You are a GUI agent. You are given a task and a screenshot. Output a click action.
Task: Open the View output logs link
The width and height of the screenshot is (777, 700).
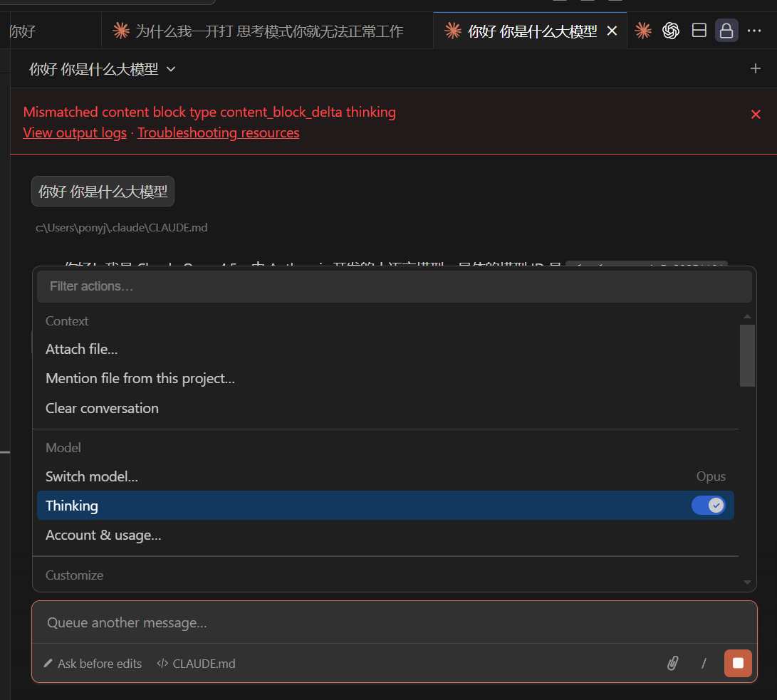point(75,132)
